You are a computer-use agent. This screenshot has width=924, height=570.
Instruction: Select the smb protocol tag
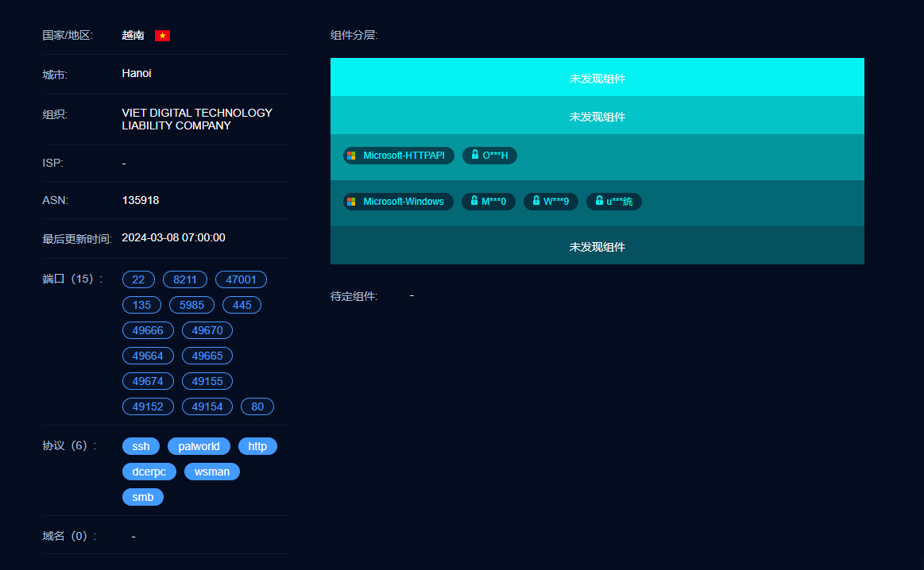pyautogui.click(x=143, y=497)
